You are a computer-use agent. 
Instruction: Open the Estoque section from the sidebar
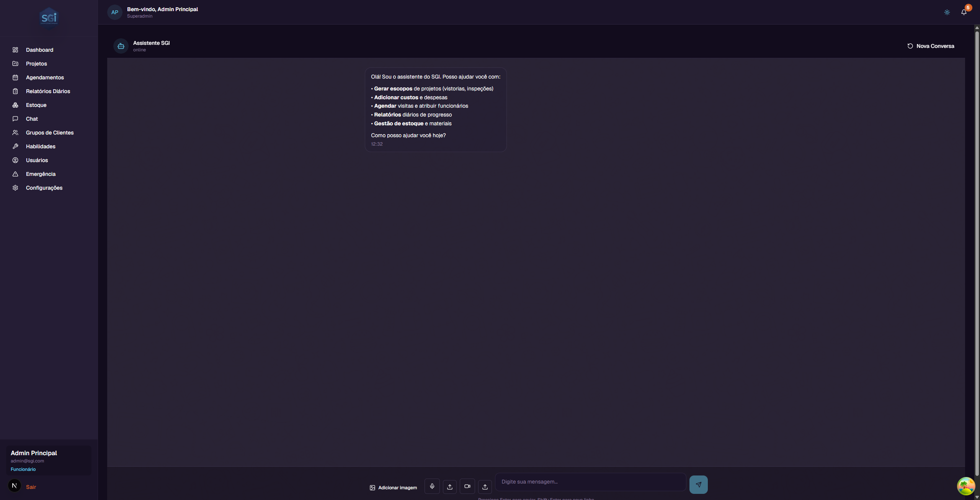(36, 105)
